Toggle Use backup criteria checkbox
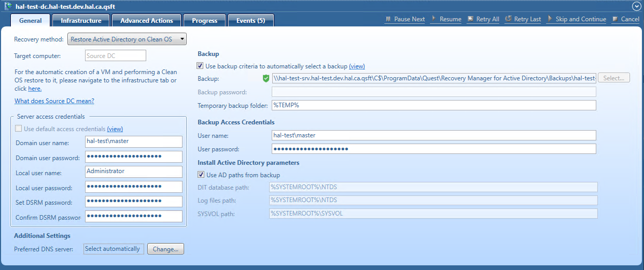Image resolution: width=644 pixels, height=270 pixels. coord(201,66)
